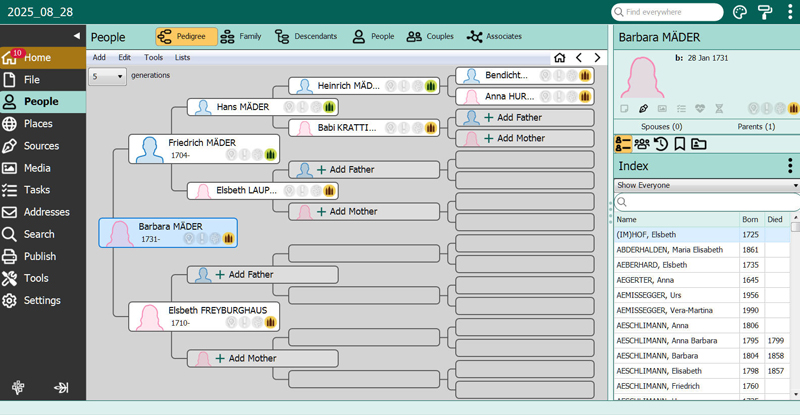Select Friedrich MÄDER in the pedigree
This screenshot has height=415, width=800.
point(204,149)
